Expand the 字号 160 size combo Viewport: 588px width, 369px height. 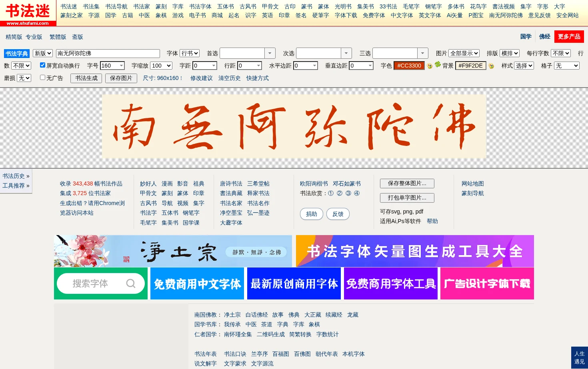click(121, 66)
